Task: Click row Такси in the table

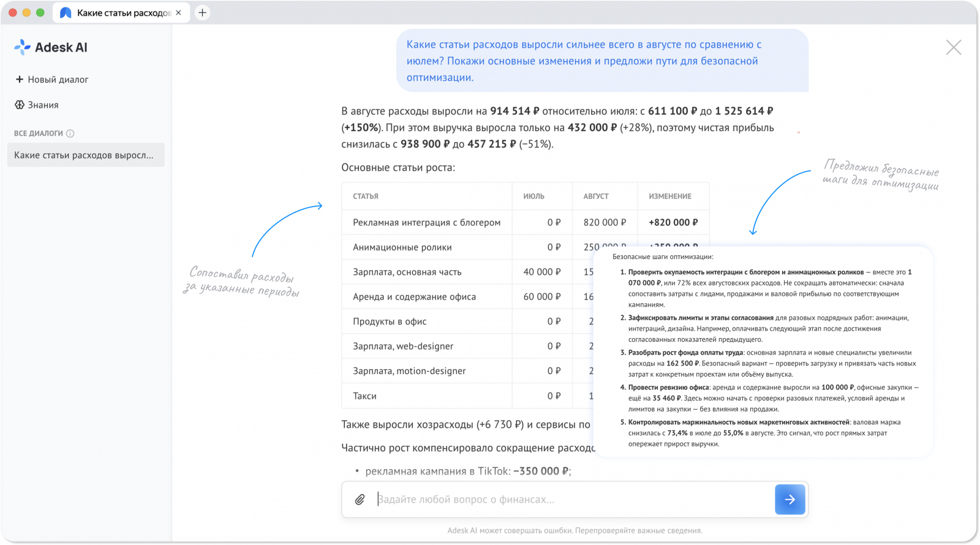Action: 467,396
